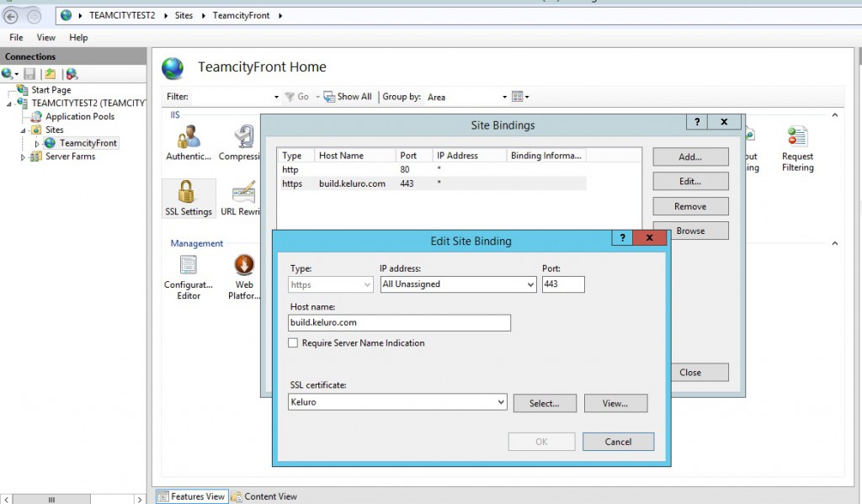862x504 pixels.
Task: Click the create connection globe icon
Action: 8,74
